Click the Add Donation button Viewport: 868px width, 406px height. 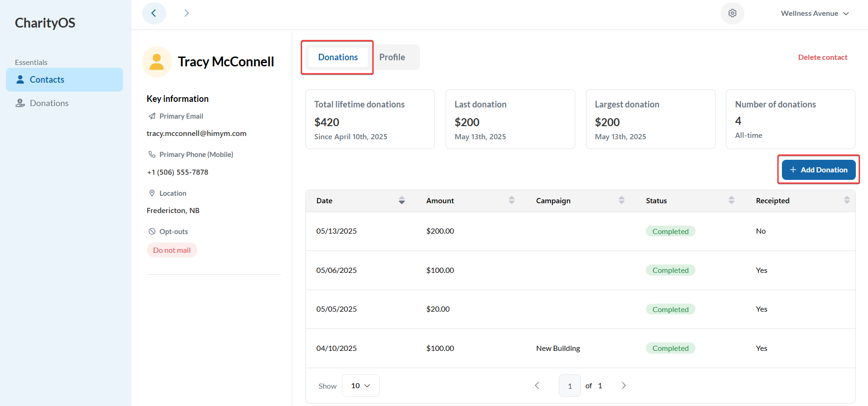pyautogui.click(x=818, y=170)
